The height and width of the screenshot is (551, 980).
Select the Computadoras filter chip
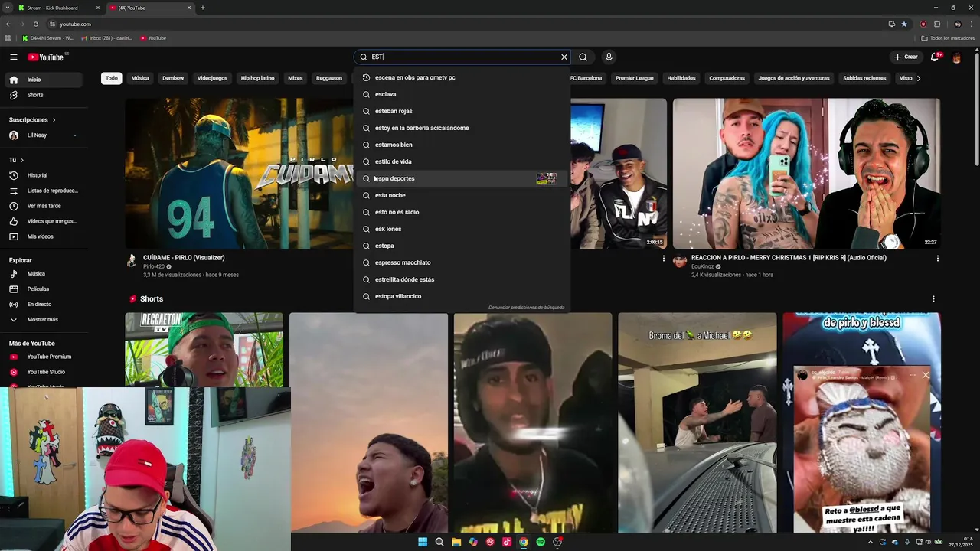[x=727, y=78]
